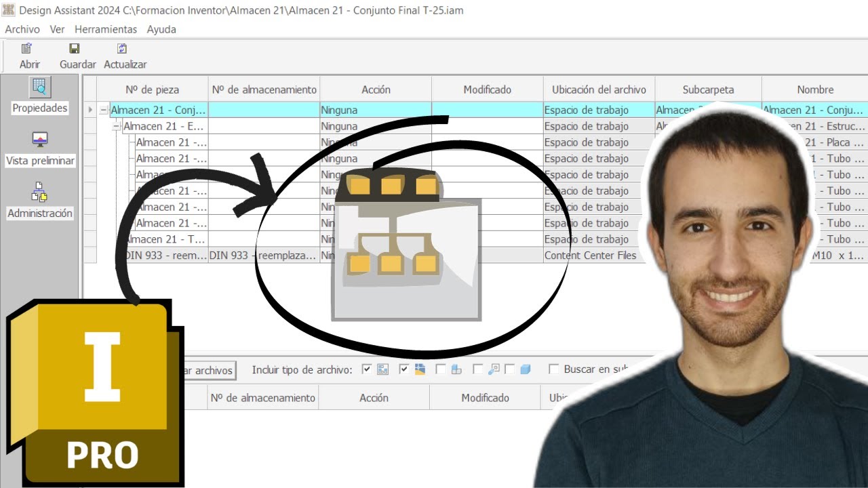Click the partly hidden '...ar archivos' button

pyautogui.click(x=209, y=370)
